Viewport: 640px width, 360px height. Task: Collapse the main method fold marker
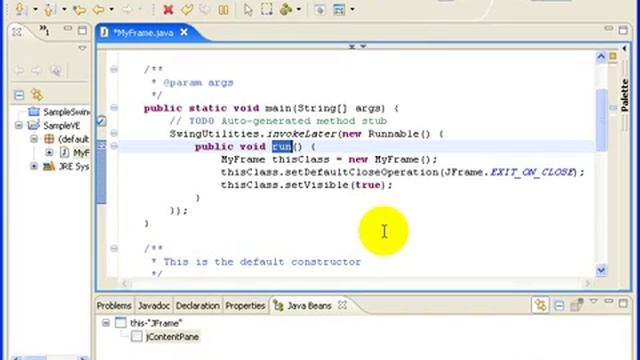[114, 108]
